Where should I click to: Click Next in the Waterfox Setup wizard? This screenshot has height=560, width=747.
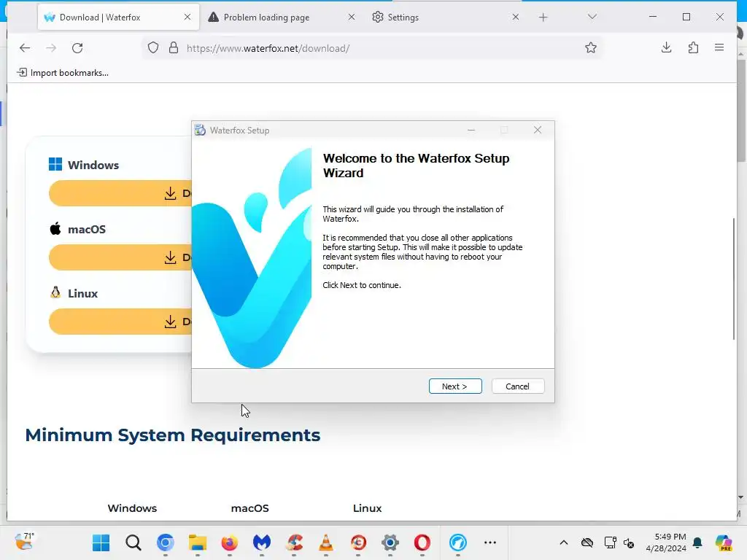(455, 386)
